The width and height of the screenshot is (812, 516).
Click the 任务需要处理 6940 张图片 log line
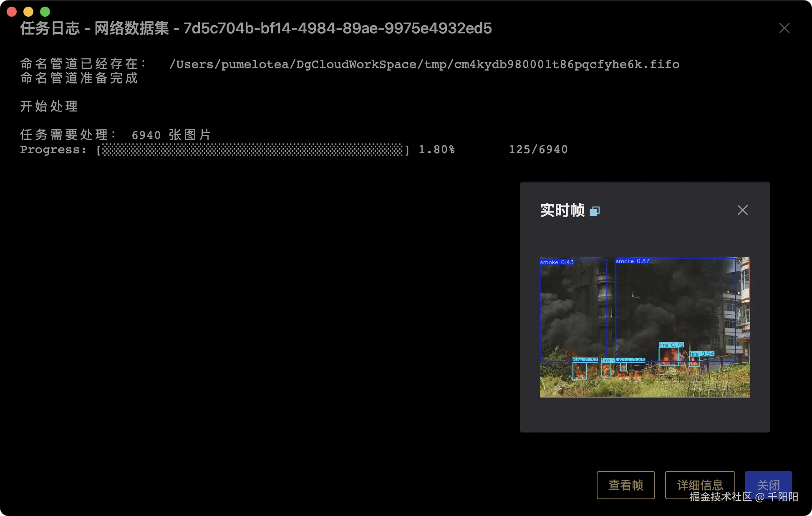click(116, 134)
